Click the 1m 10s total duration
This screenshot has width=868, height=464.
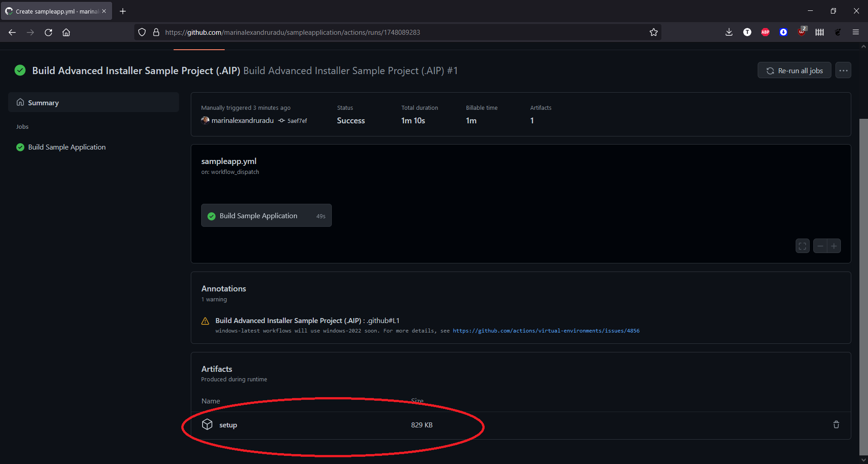pyautogui.click(x=413, y=121)
